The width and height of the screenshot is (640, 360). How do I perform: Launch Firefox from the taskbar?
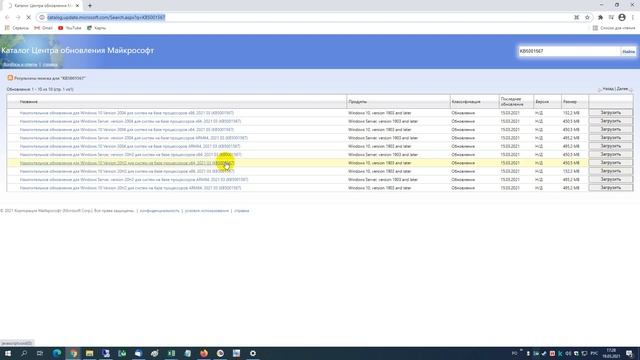click(x=204, y=353)
